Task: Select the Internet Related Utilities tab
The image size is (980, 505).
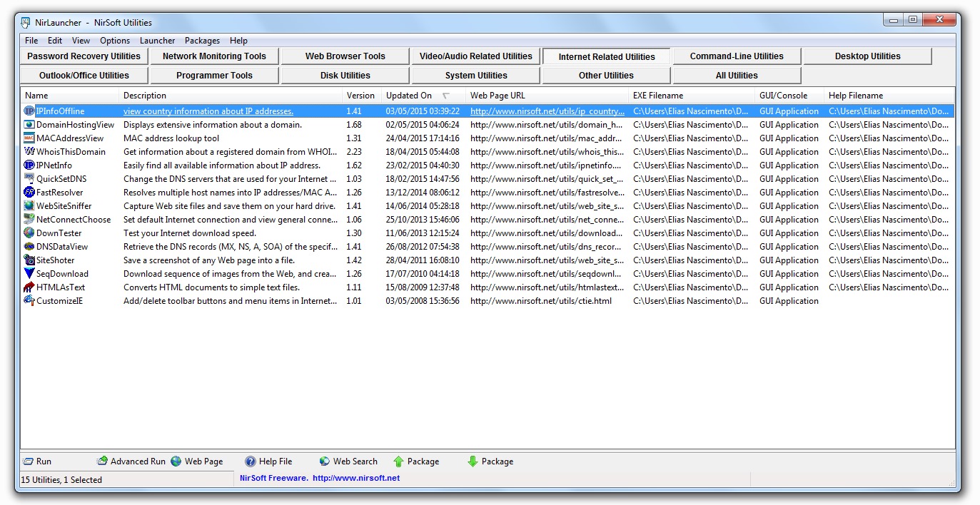Action: [x=607, y=57]
